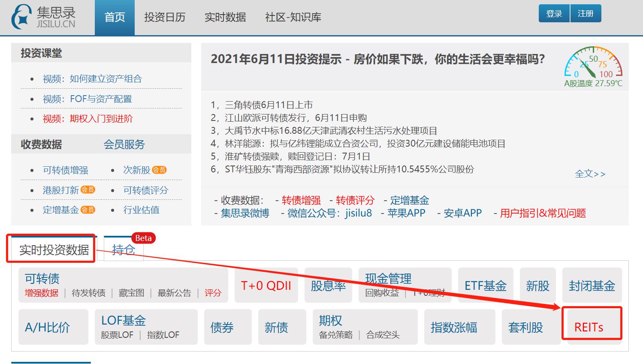Click member badge beside 港股打新
Viewport: 643px width, 364px height.
point(88,190)
